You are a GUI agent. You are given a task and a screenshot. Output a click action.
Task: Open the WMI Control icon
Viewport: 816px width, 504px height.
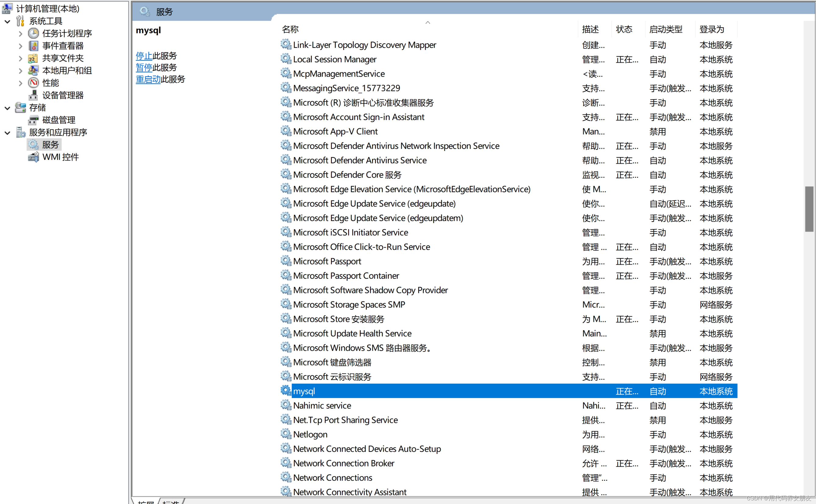point(33,157)
